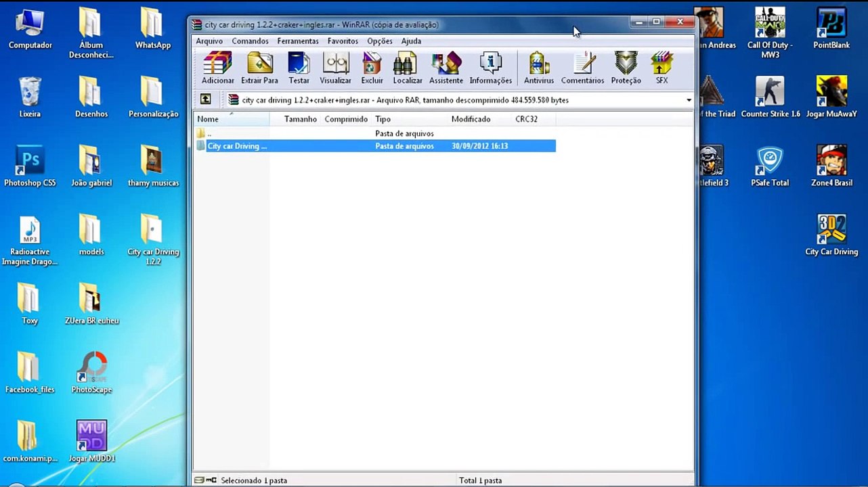This screenshot has width=868, height=487.
Task: Open the Ferramentas menu
Action: (x=298, y=41)
